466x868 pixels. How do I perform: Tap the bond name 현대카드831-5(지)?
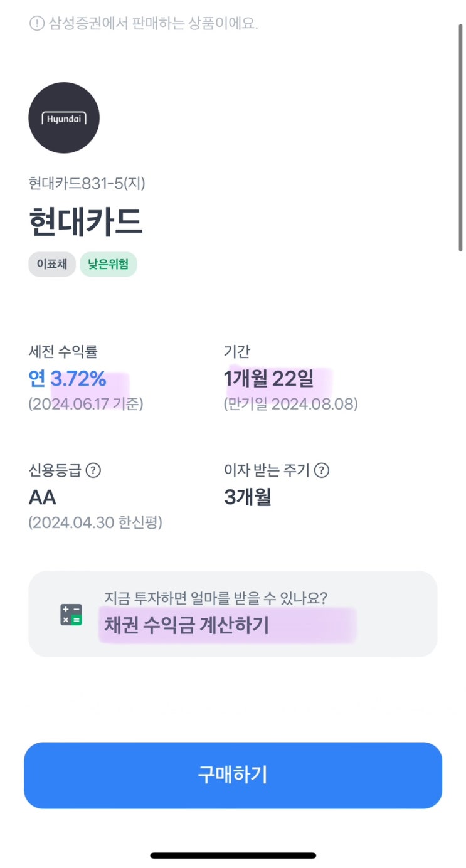tap(87, 183)
